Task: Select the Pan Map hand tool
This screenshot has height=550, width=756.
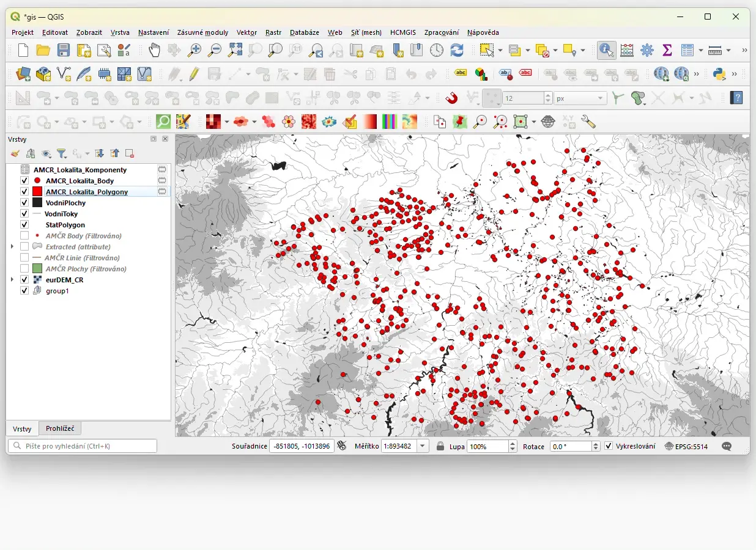Action: 154,50
